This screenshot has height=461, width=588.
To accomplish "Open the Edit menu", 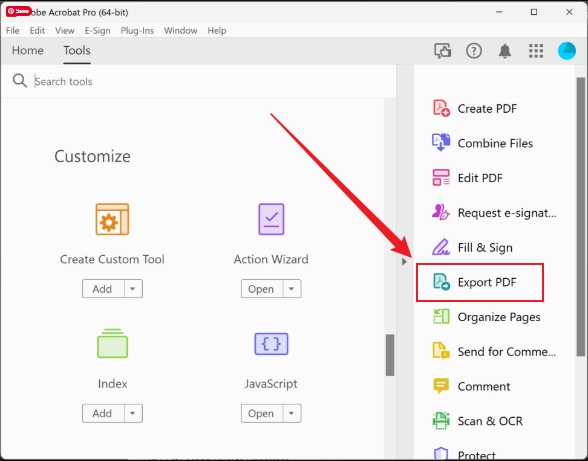I will coord(37,30).
